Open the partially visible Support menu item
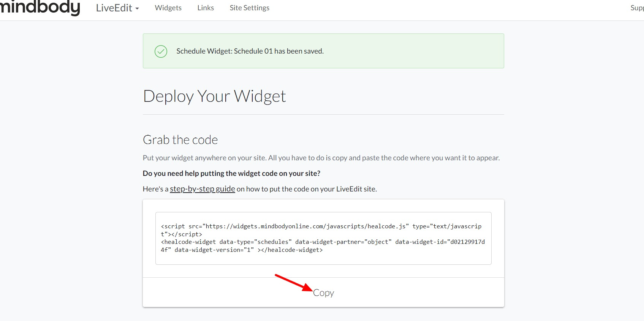Image resolution: width=644 pixels, height=321 pixels. (x=637, y=8)
